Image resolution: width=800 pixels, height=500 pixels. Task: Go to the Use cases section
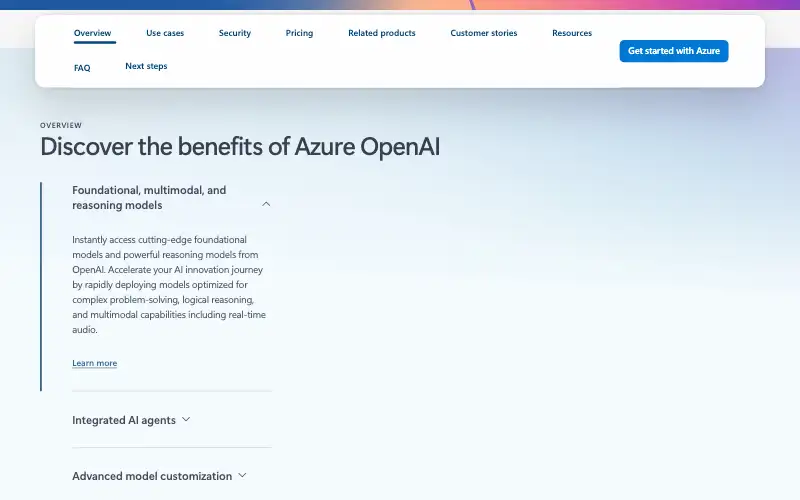click(x=165, y=33)
